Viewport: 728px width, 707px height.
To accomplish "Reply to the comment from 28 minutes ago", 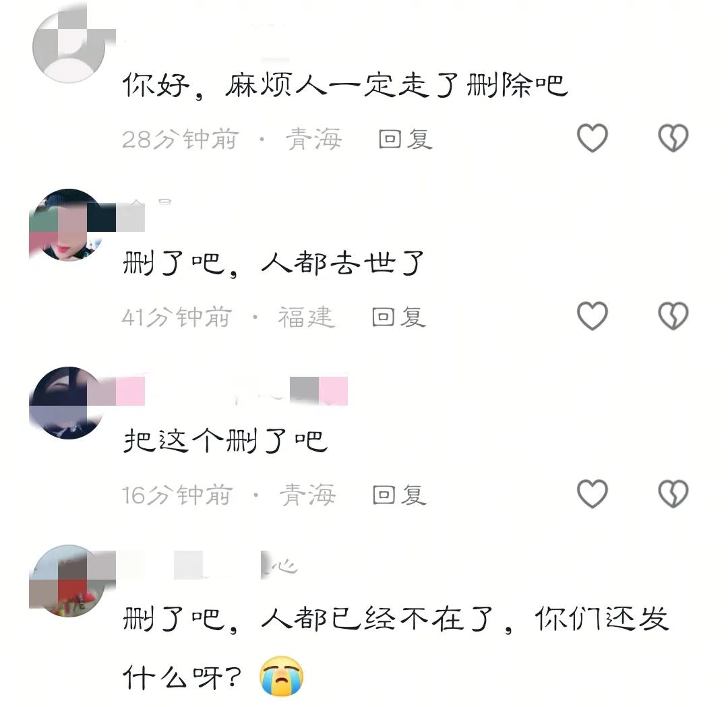I will [x=405, y=140].
